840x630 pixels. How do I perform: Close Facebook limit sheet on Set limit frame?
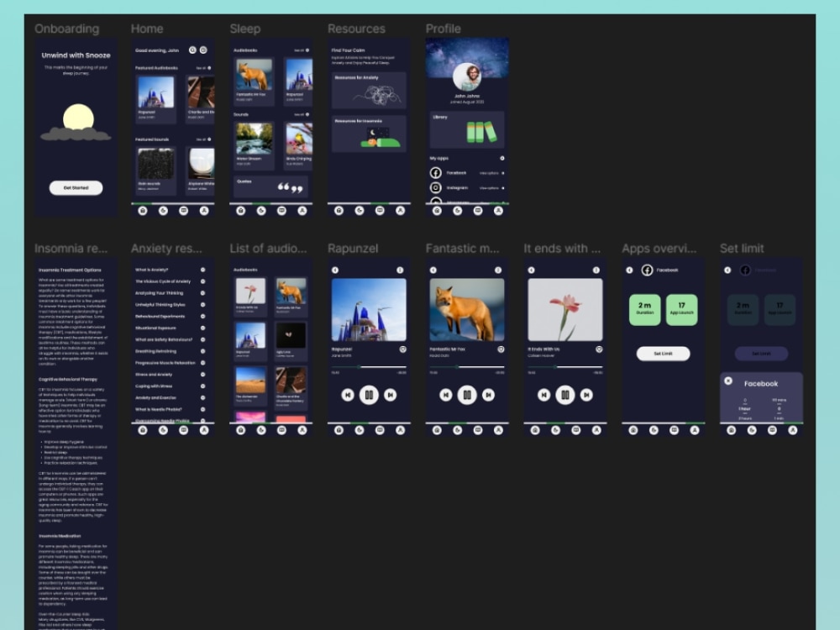[728, 381]
